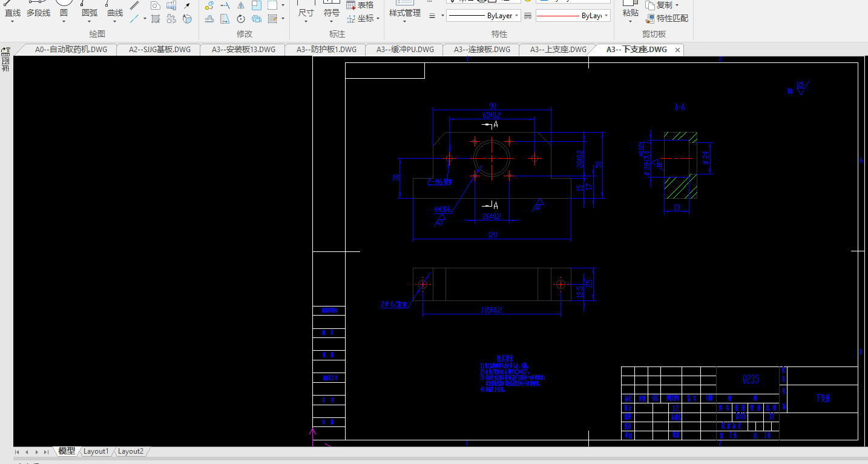Select the 多段线 polyline tool

[x=38, y=9]
